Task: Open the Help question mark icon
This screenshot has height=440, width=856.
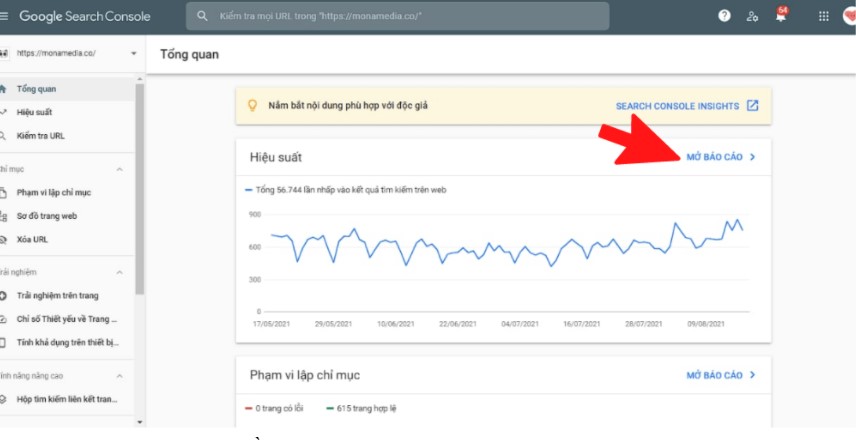Action: click(x=724, y=16)
